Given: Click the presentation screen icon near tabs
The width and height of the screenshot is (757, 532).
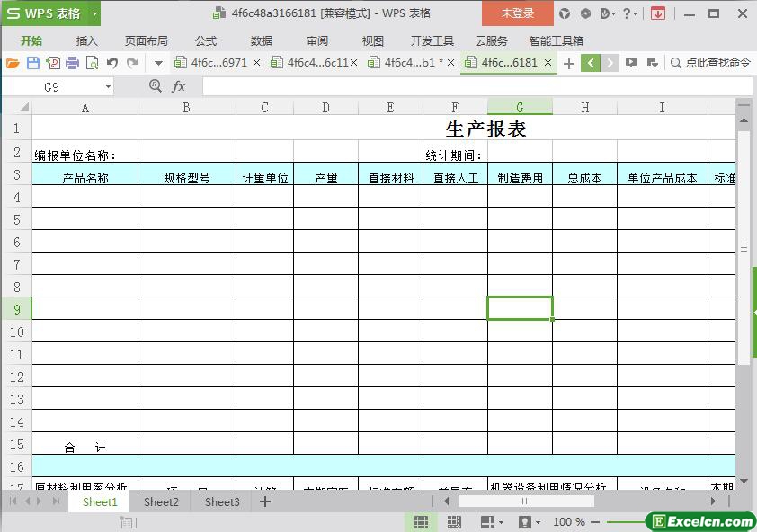Looking at the screenshot, I should pyautogui.click(x=630, y=63).
